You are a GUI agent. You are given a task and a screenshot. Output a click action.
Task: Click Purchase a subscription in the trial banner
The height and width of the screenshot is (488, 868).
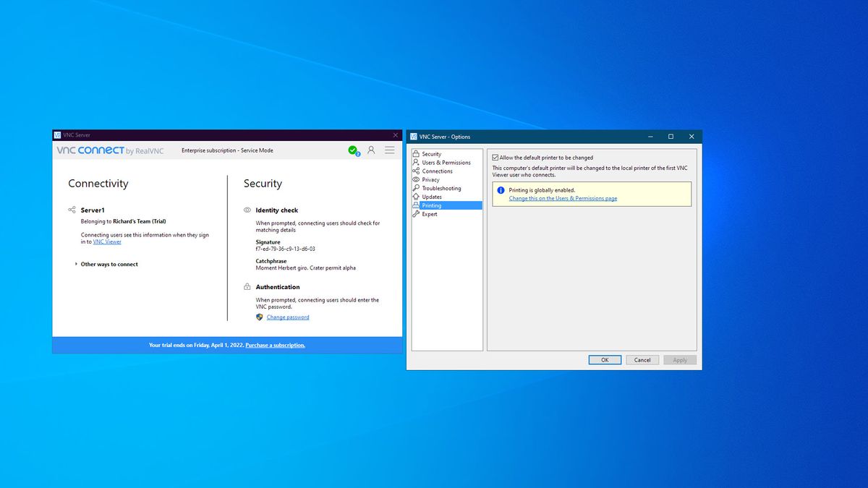(x=275, y=345)
